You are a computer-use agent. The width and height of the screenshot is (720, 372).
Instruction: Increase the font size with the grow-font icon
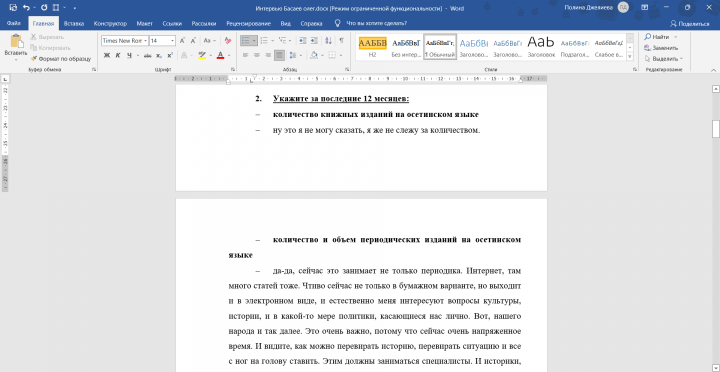click(x=182, y=41)
